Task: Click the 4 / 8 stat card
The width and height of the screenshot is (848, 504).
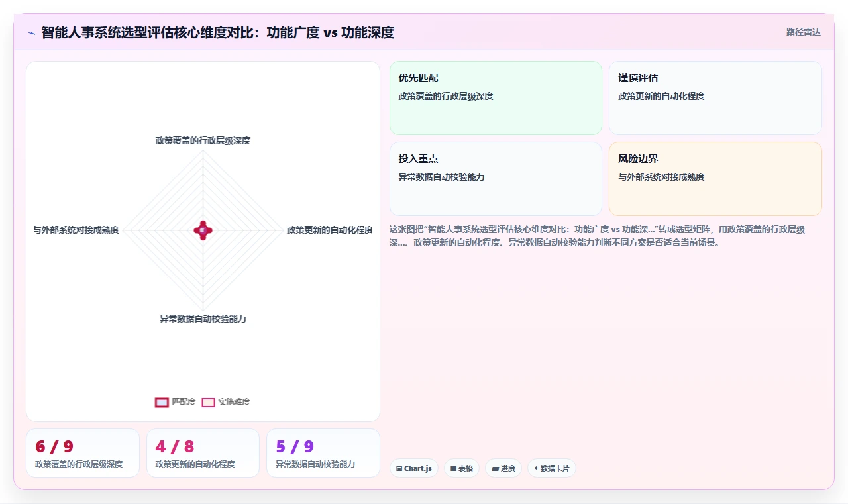Action: tap(203, 453)
